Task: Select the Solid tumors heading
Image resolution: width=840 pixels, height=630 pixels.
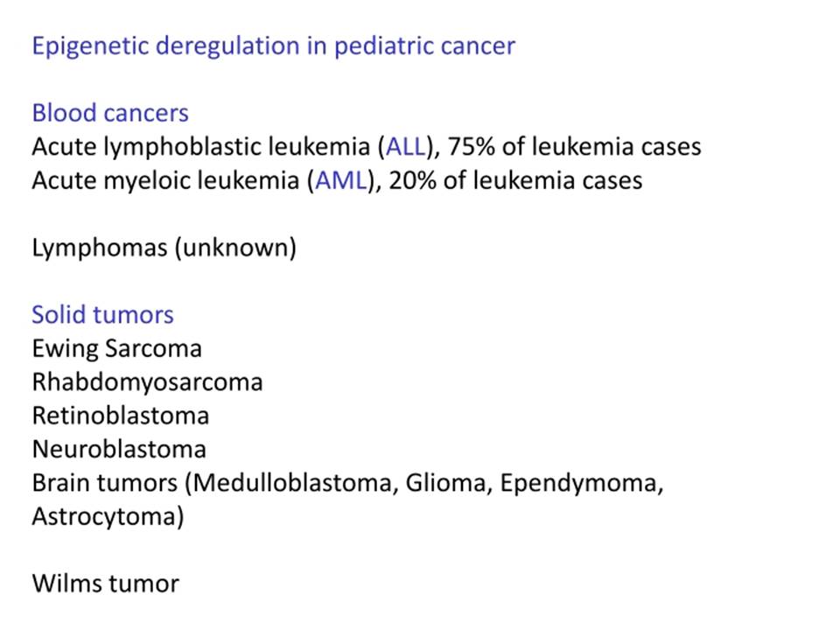Action: tap(103, 315)
